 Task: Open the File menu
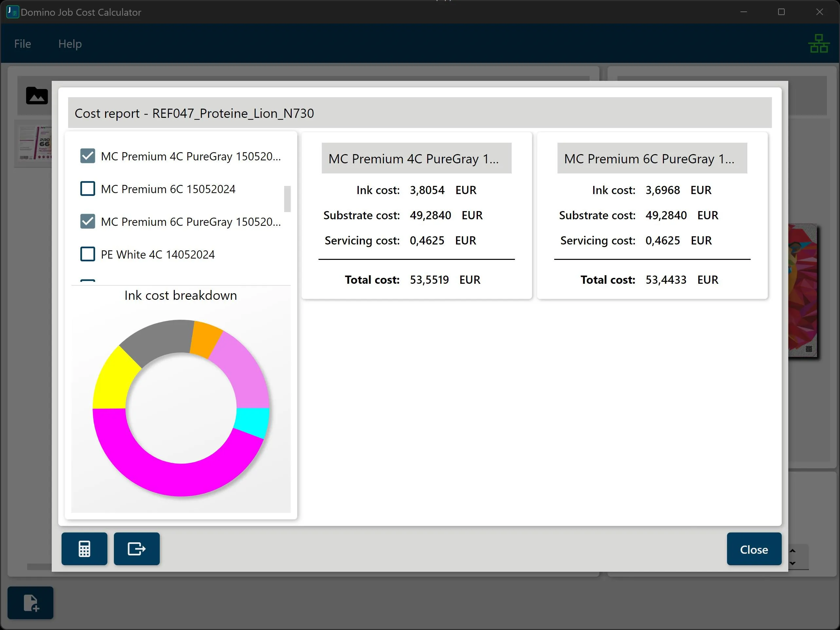[22, 43]
